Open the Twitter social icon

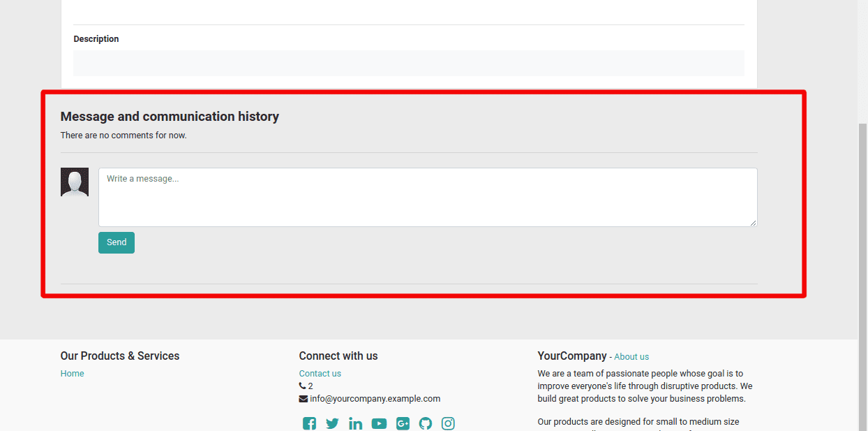point(332,423)
